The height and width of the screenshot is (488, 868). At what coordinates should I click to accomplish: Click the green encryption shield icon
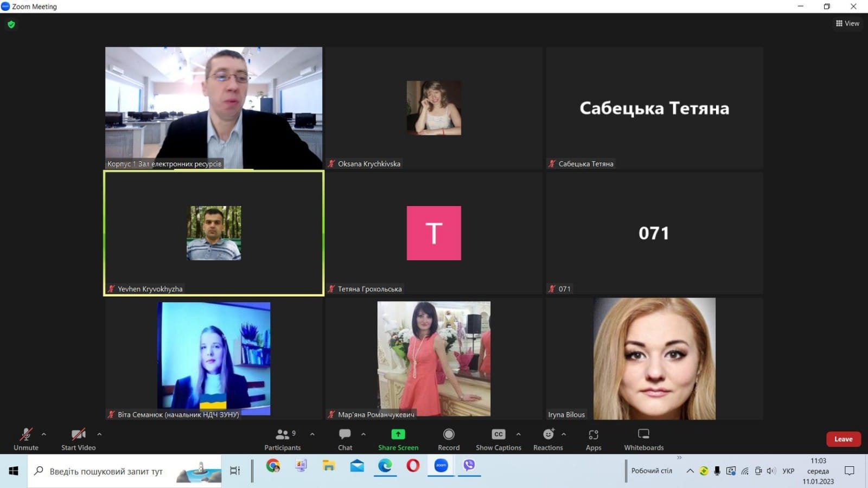(x=11, y=24)
